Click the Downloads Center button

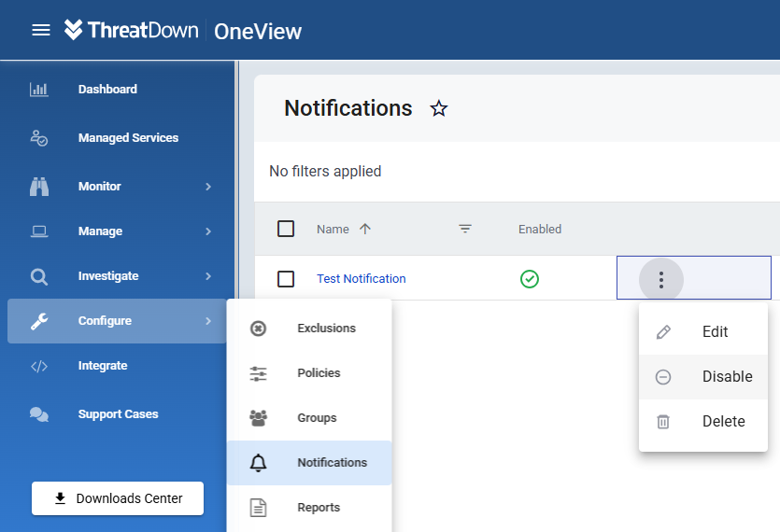click(x=118, y=498)
